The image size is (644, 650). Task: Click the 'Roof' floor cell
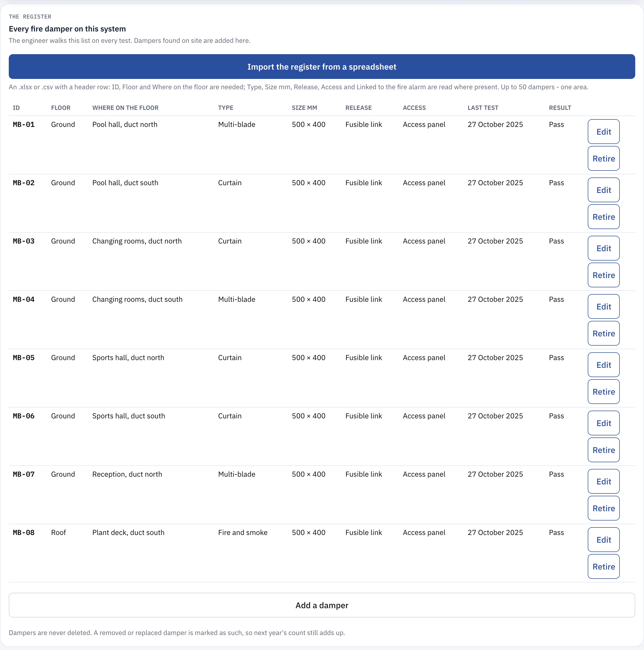click(x=59, y=533)
